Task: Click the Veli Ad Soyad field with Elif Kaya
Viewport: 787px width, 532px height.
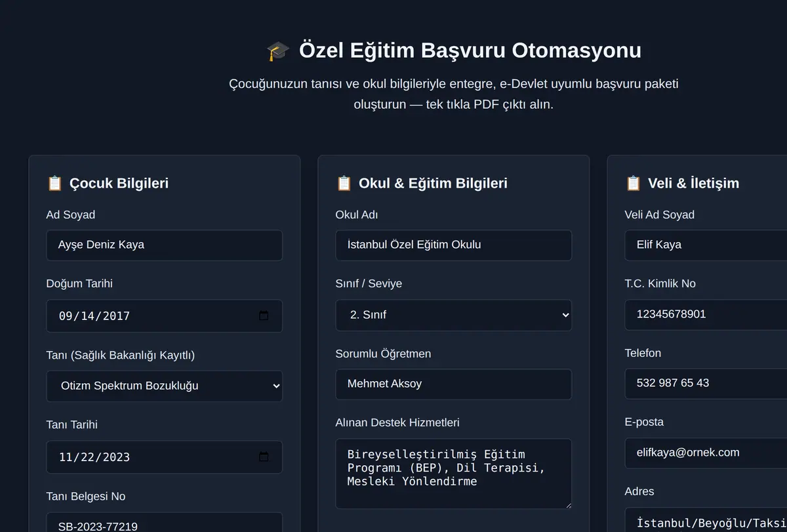Action: 706,245
